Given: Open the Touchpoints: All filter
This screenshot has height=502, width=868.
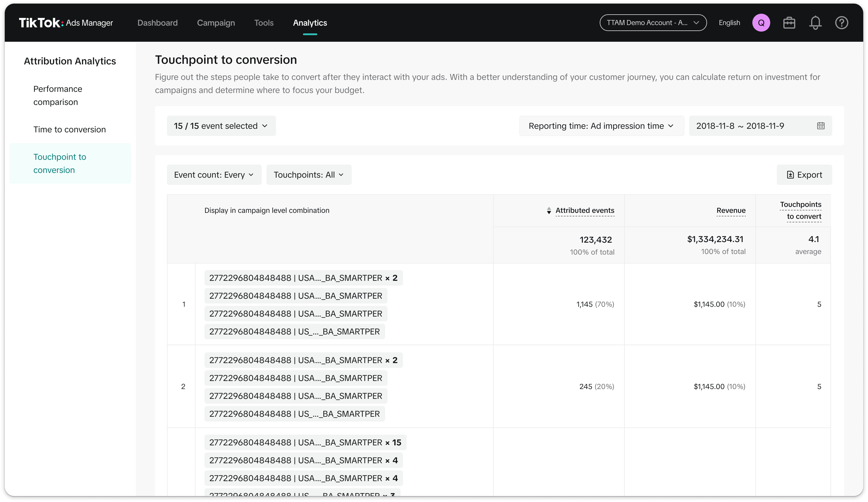Looking at the screenshot, I should click(x=309, y=175).
